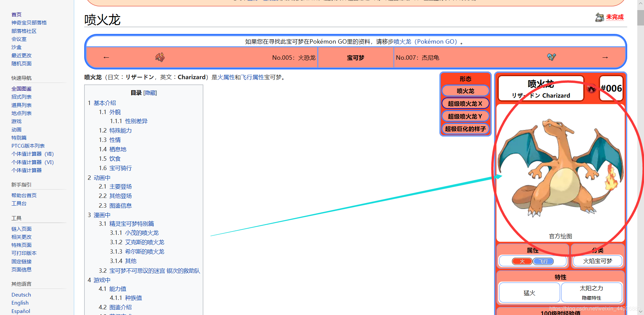Open the 喷火龙 (Pokémon GO) link
Image resolution: width=644 pixels, height=315 pixels.
tap(425, 42)
